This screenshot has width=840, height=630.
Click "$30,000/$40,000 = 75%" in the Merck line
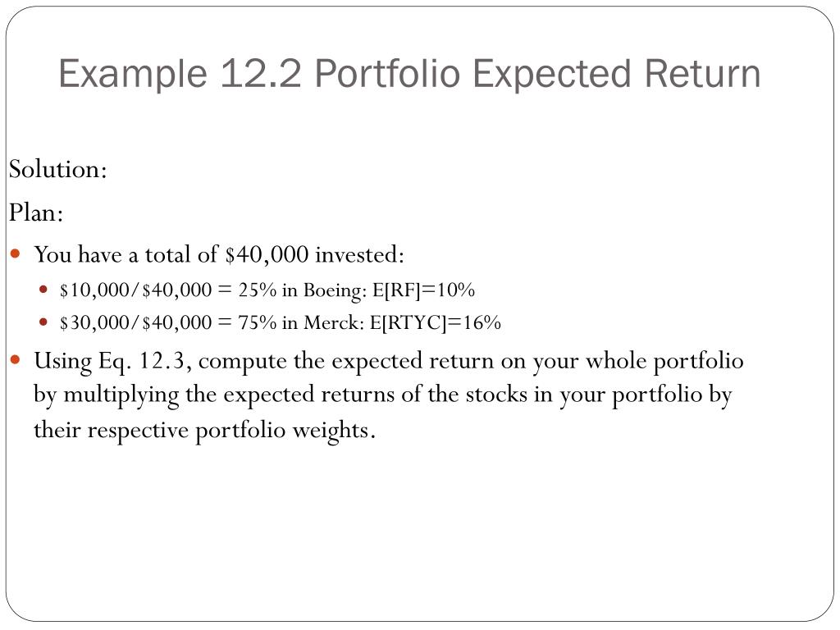[x=168, y=323]
